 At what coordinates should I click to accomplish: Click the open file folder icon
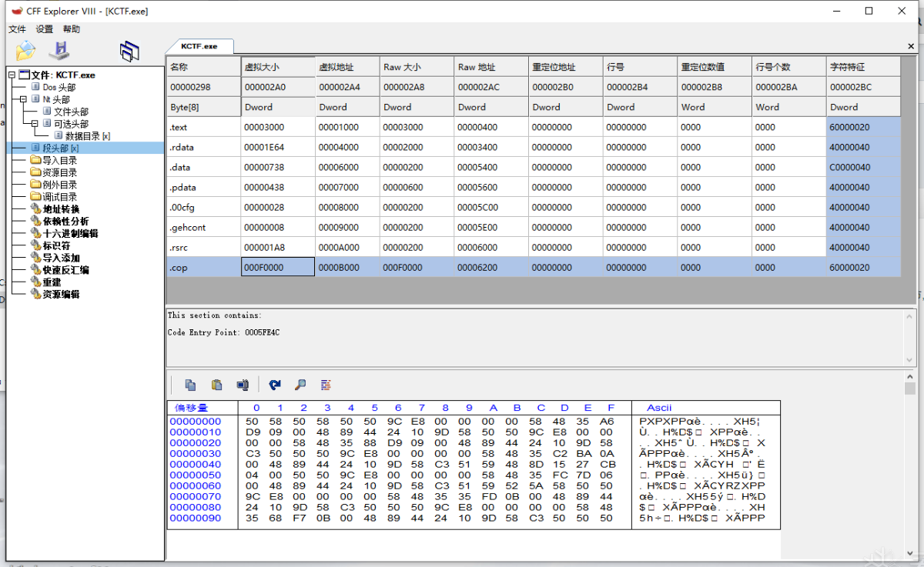tap(25, 52)
